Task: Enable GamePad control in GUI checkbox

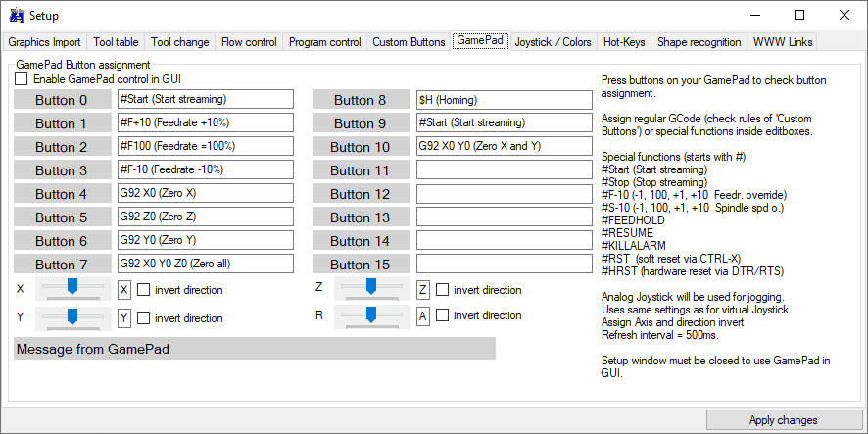Action: click(22, 79)
